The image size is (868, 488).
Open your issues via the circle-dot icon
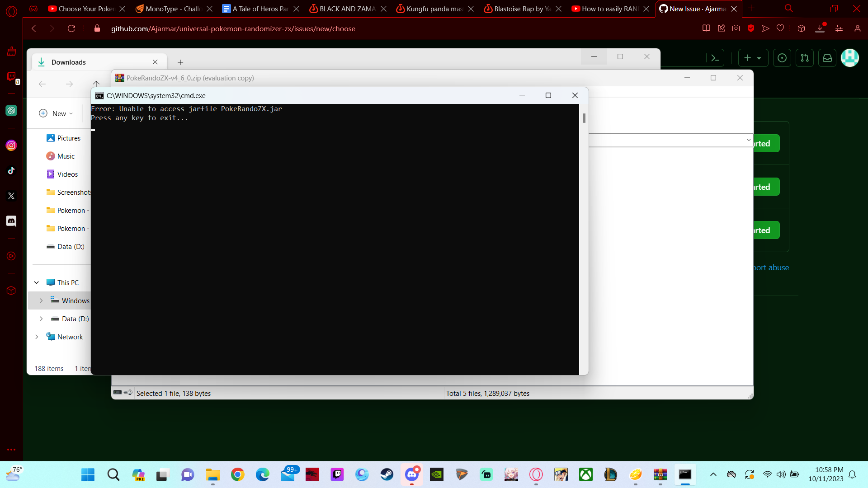coord(782,58)
